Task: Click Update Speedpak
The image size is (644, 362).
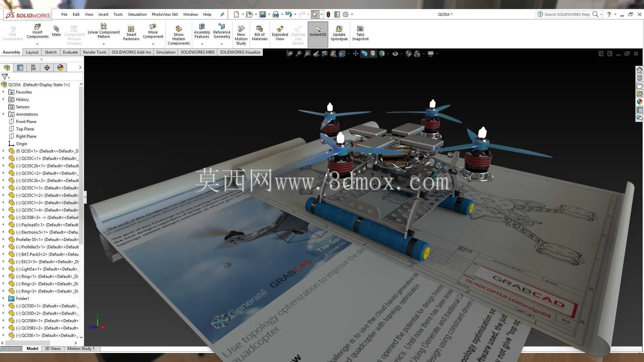Action: [x=339, y=33]
